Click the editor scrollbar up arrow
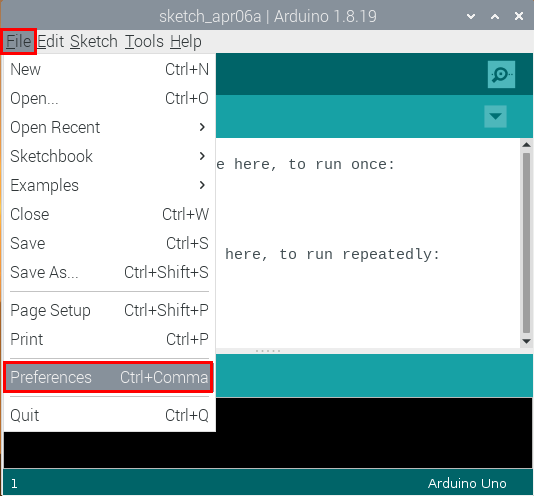The height and width of the screenshot is (496, 534). pyautogui.click(x=527, y=144)
